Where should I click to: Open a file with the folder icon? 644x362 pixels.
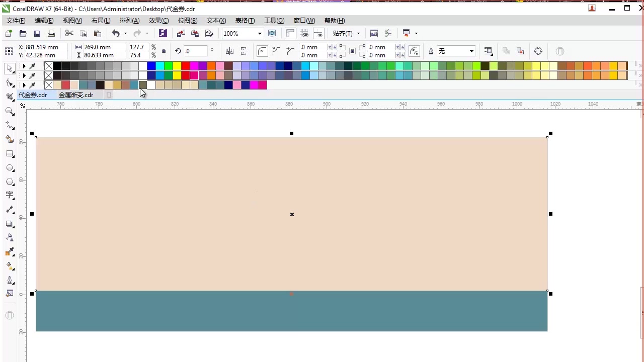23,34
